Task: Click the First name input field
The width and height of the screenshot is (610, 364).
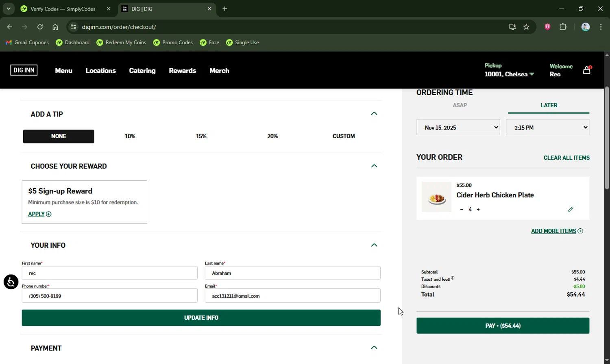Action: coord(110,273)
